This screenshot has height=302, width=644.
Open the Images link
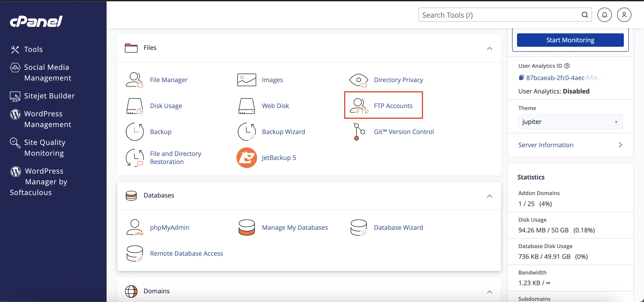pyautogui.click(x=272, y=80)
